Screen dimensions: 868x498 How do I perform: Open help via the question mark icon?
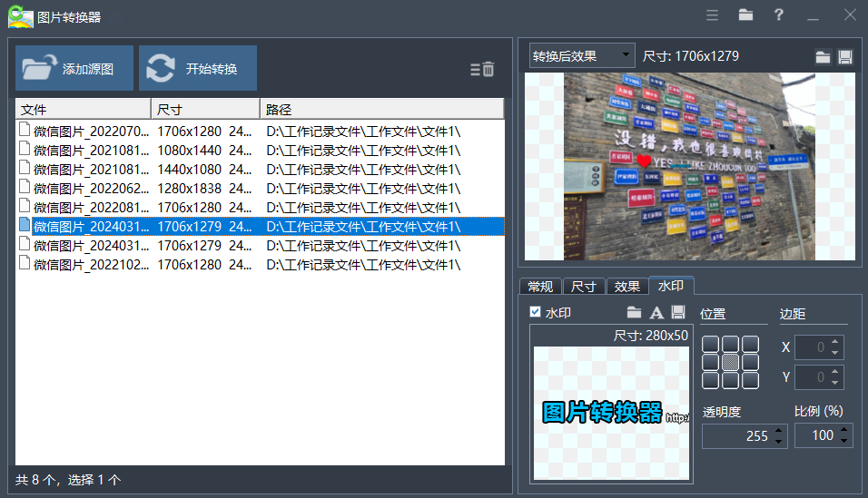[x=779, y=15]
